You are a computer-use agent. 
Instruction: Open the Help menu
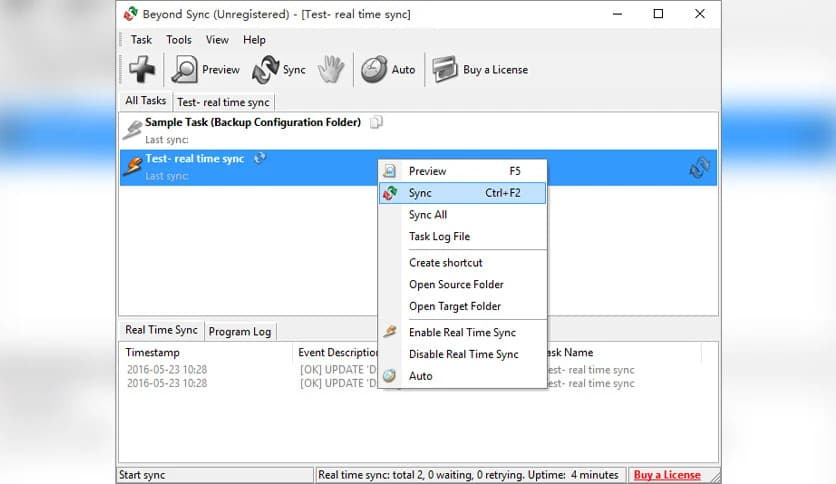254,40
